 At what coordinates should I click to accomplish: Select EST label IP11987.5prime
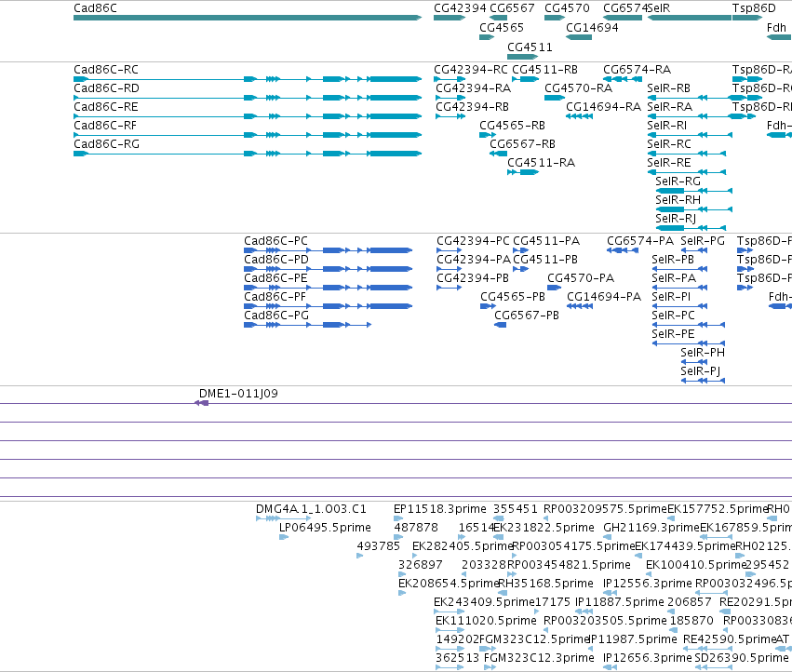click(x=634, y=639)
